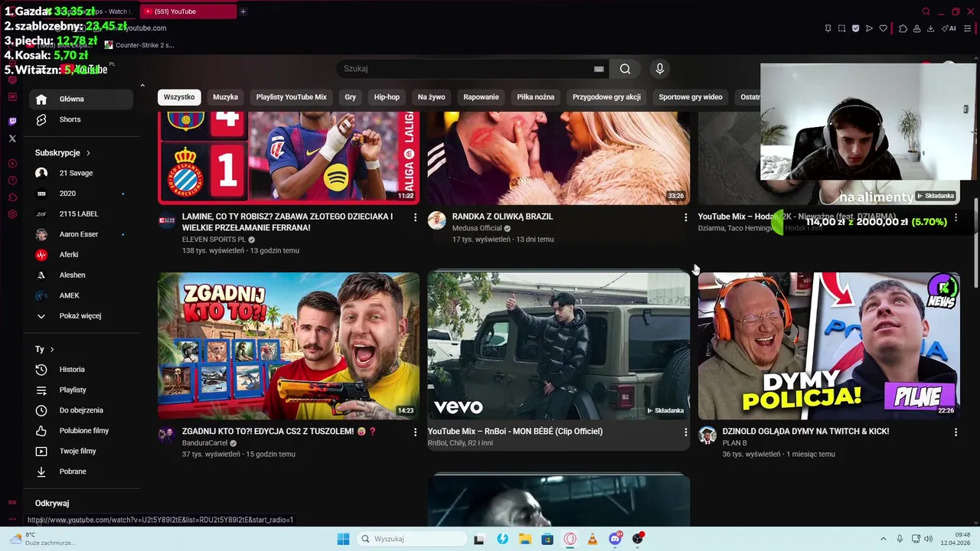The width and height of the screenshot is (980, 551).
Task: Go to Główna in the sidebar
Action: (x=82, y=99)
